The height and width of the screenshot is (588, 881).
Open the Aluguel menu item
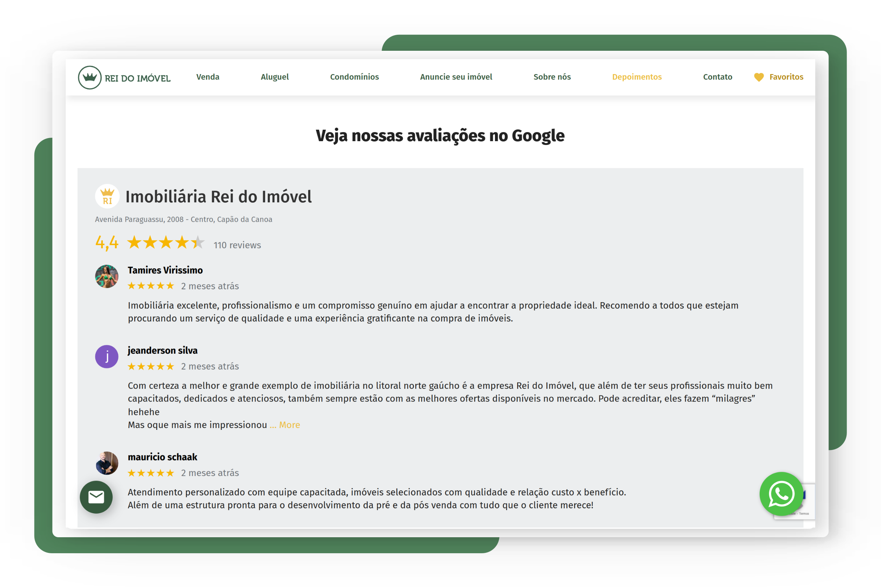[274, 77]
